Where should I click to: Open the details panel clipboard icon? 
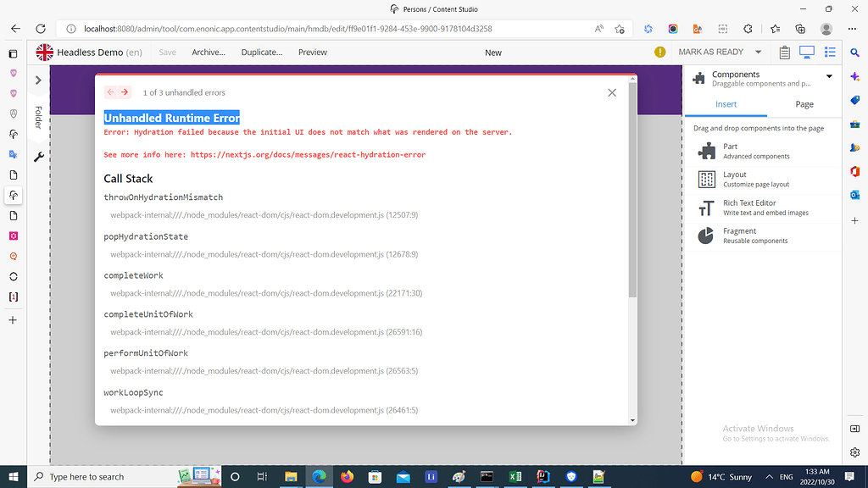click(784, 52)
